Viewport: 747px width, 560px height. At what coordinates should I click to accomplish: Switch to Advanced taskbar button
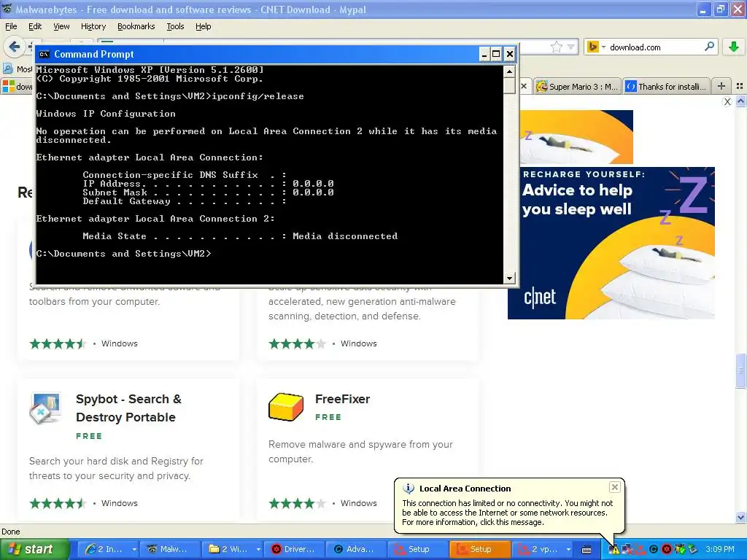pyautogui.click(x=356, y=549)
